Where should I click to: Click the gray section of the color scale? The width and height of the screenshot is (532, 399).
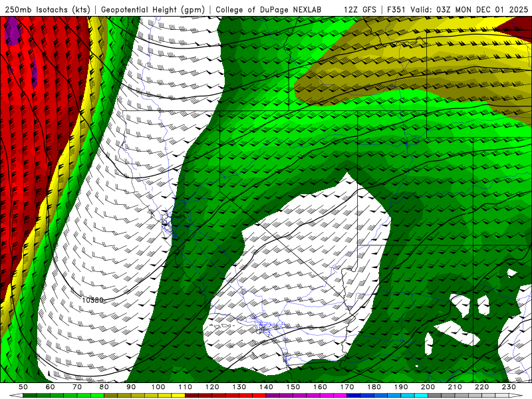tap(468, 396)
